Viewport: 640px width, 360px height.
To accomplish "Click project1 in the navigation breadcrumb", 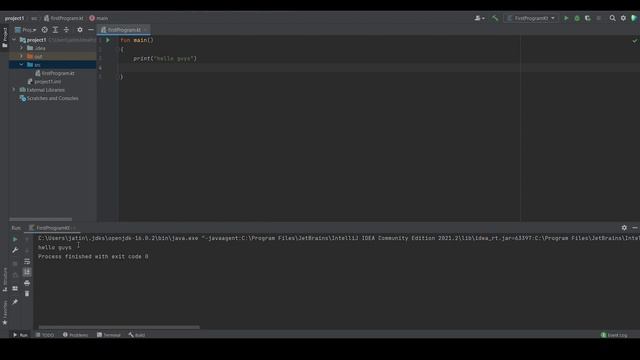I will tap(14, 18).
